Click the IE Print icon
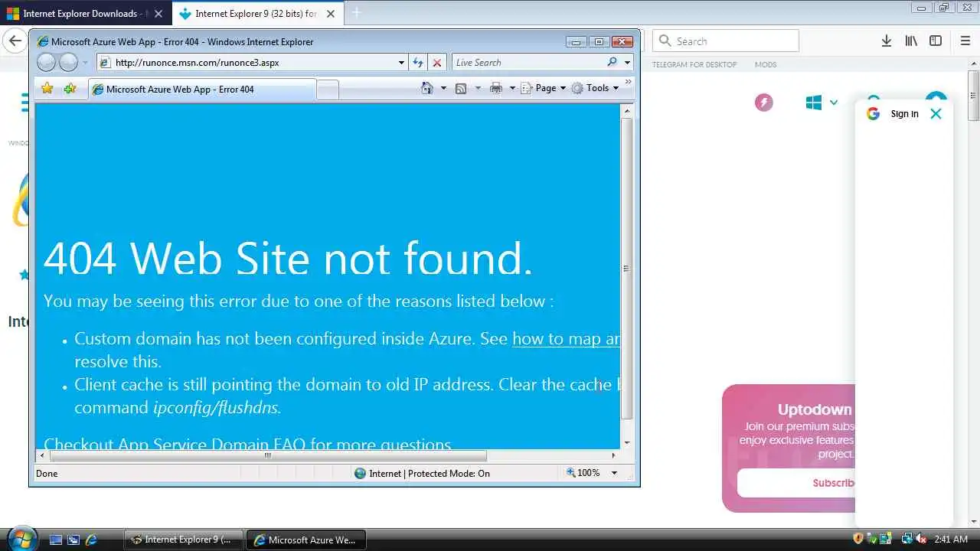Screen dimensions: 980x551 click(x=496, y=88)
